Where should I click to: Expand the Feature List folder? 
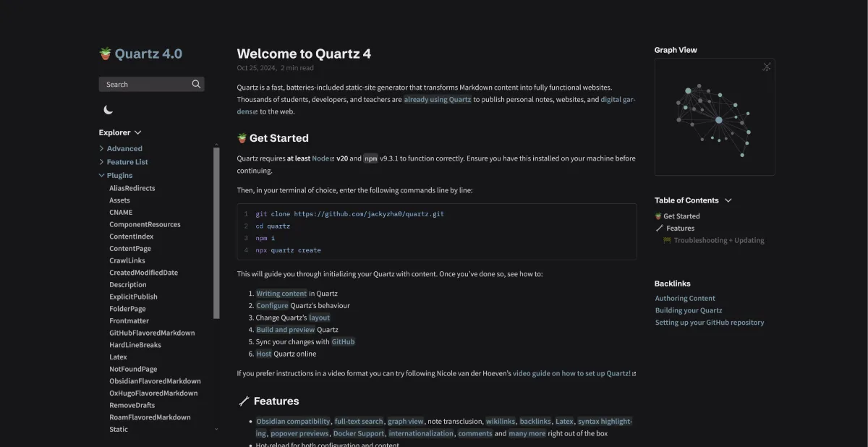[x=102, y=162]
